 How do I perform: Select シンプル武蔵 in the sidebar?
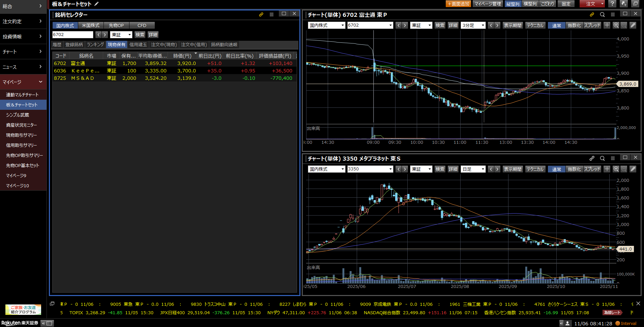tap(23, 115)
